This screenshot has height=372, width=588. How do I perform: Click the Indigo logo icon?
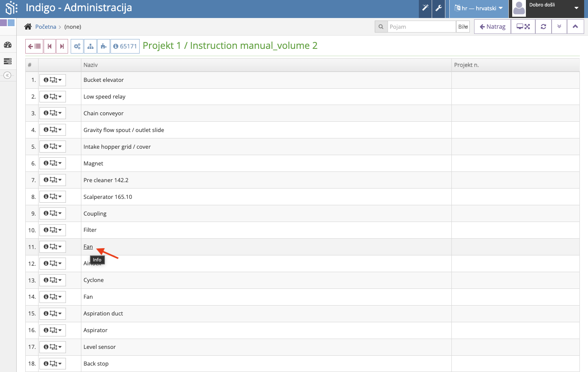coord(11,8)
